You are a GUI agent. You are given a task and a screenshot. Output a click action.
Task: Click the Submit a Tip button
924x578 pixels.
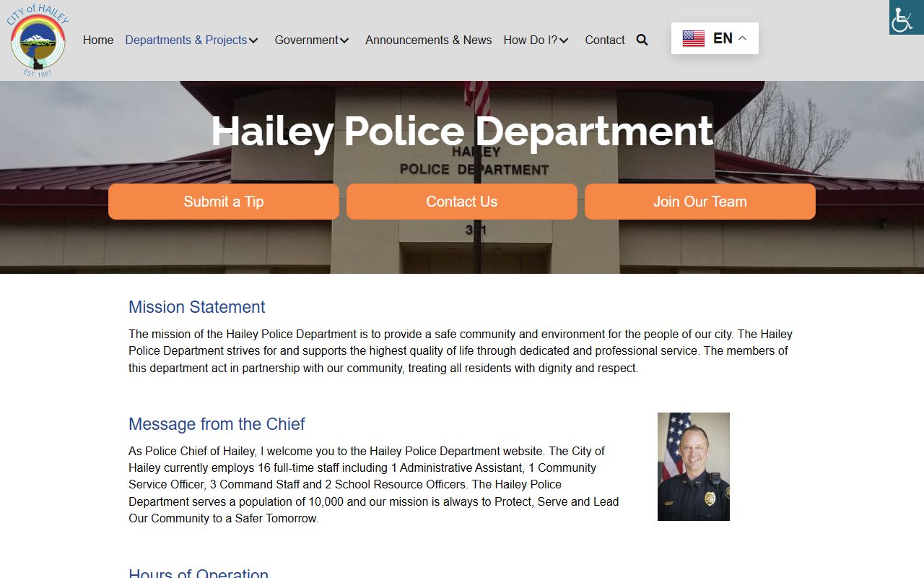[x=224, y=202]
